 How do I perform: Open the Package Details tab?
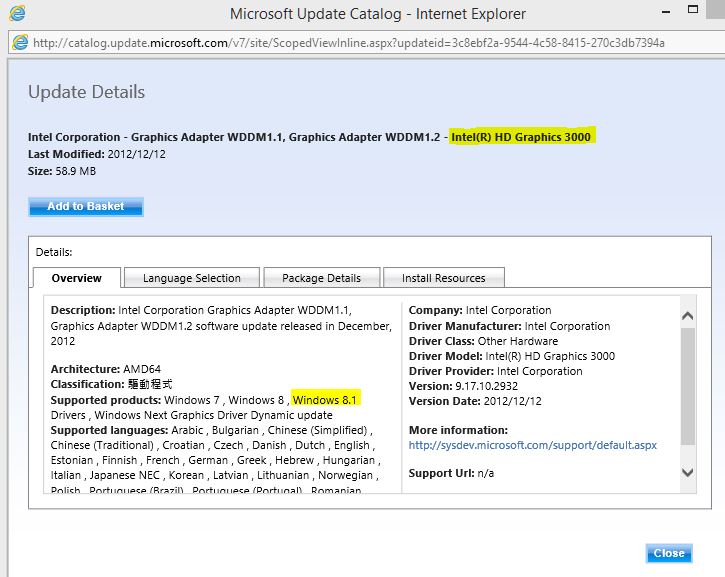[321, 278]
